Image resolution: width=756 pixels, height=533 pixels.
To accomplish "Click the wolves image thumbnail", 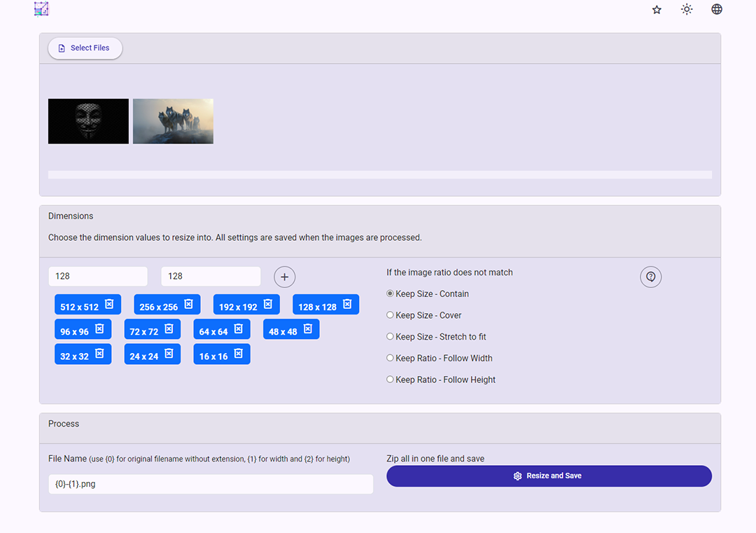I will pos(173,121).
